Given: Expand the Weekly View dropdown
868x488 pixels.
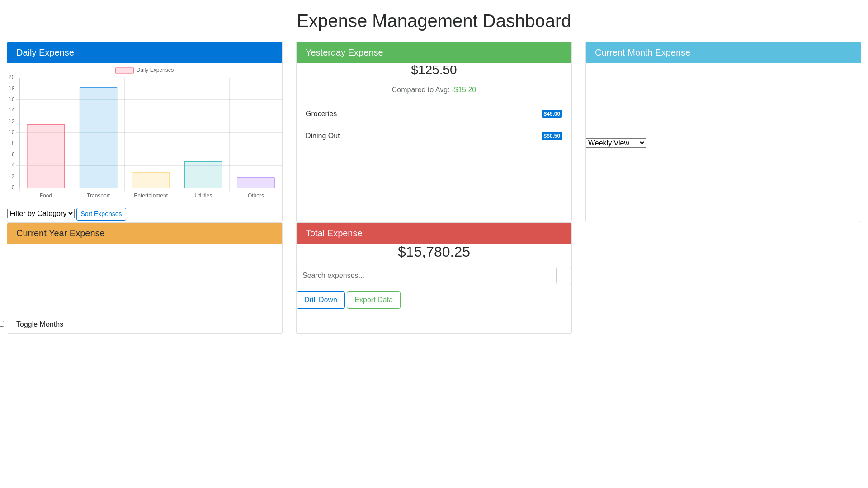Looking at the screenshot, I should coord(616,143).
